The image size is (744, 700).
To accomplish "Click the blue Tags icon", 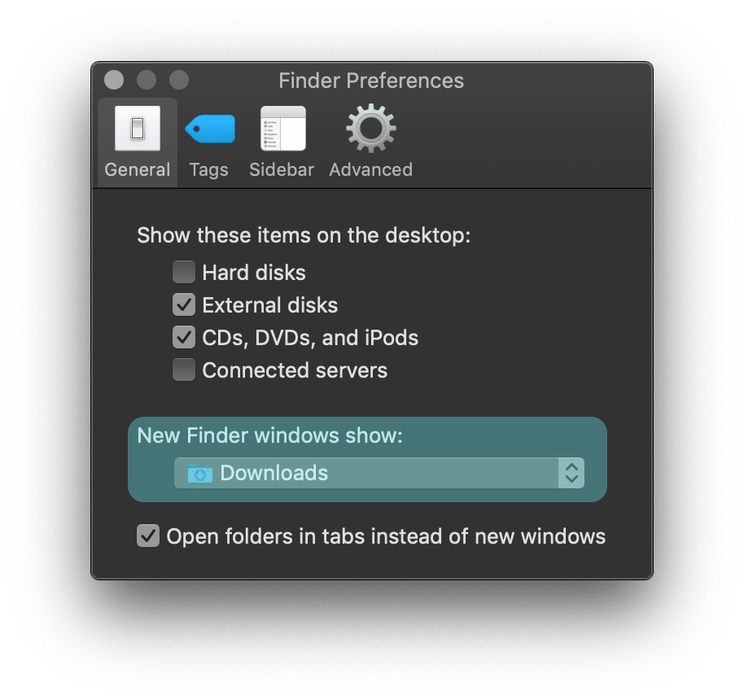I will pos(209,129).
